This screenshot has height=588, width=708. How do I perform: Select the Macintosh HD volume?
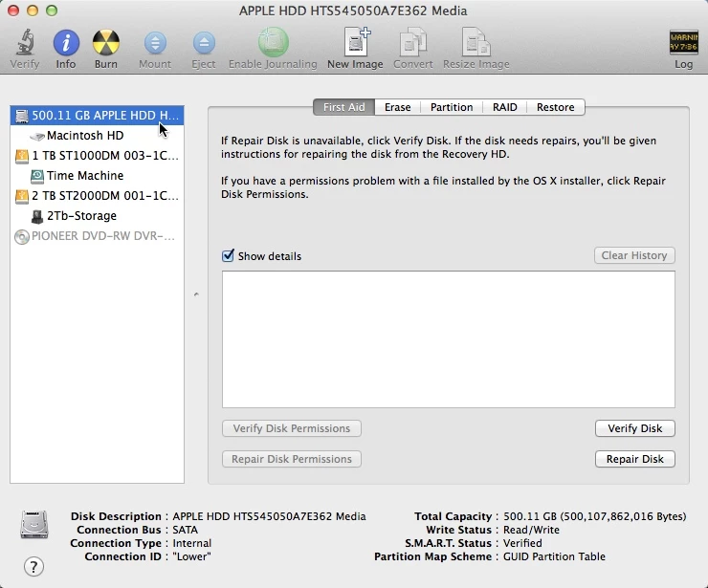tap(97, 136)
